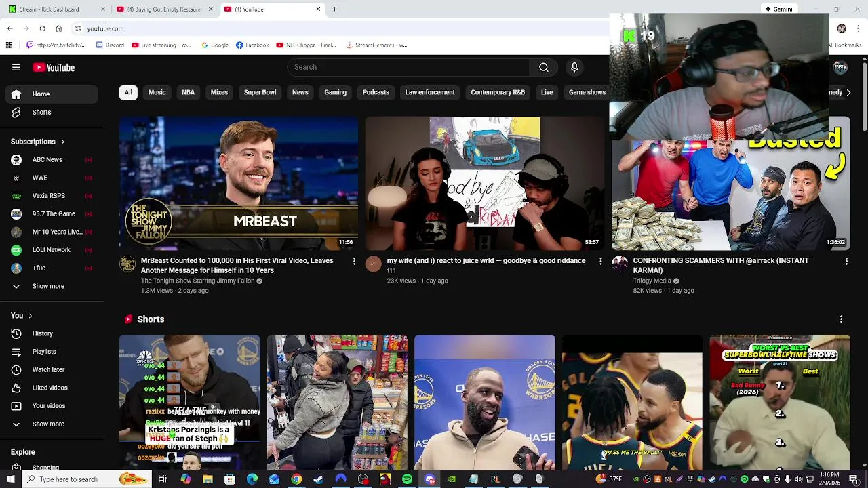Screen dimensions: 868x488
Task: Open the Shorts shelf more options
Action: [841, 319]
